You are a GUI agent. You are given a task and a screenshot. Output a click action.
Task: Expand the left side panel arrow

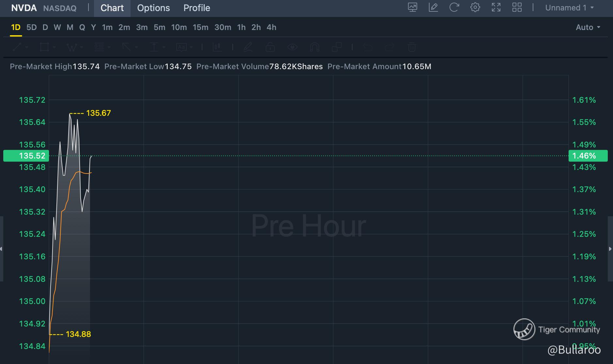(x=1, y=249)
